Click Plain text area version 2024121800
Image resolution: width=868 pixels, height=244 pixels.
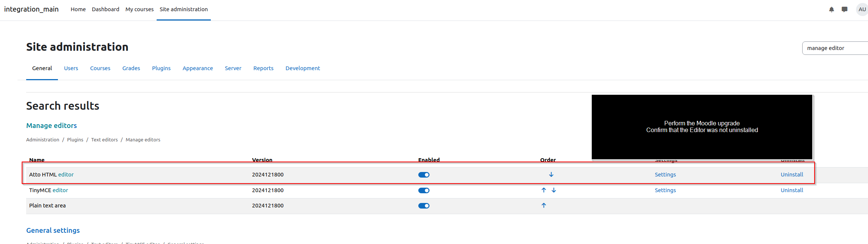click(268, 206)
